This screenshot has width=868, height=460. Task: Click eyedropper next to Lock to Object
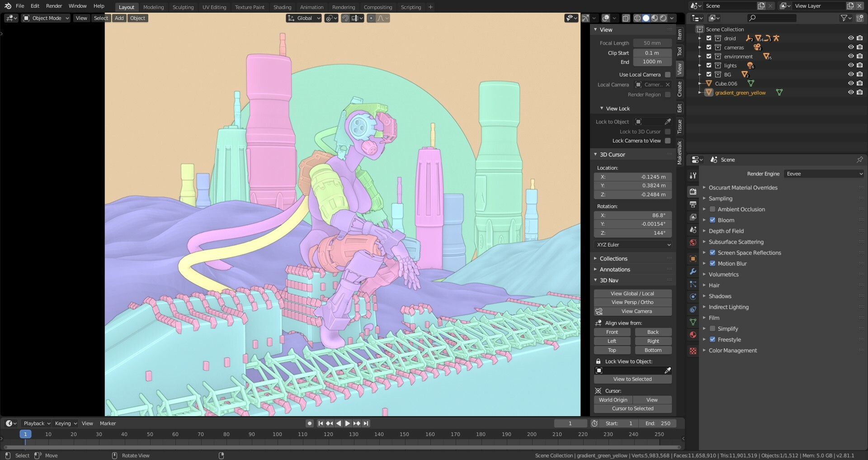668,122
